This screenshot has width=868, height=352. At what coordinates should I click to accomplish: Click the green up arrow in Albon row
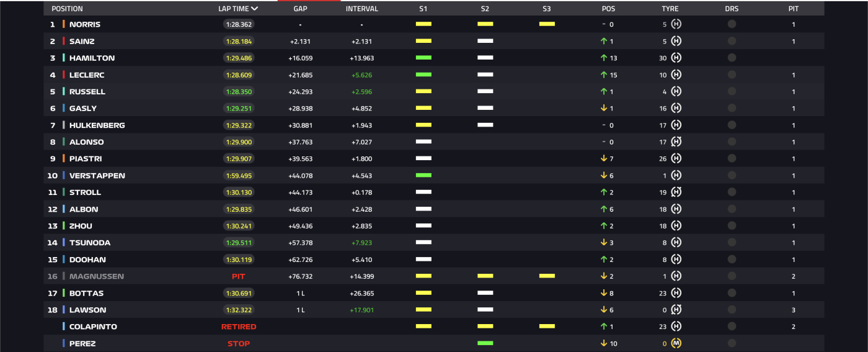(603, 209)
